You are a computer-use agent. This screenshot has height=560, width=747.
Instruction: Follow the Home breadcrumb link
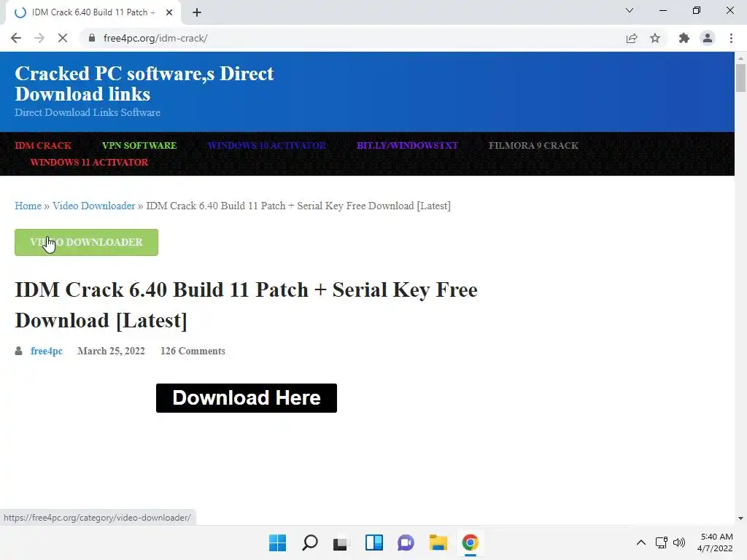(x=28, y=206)
